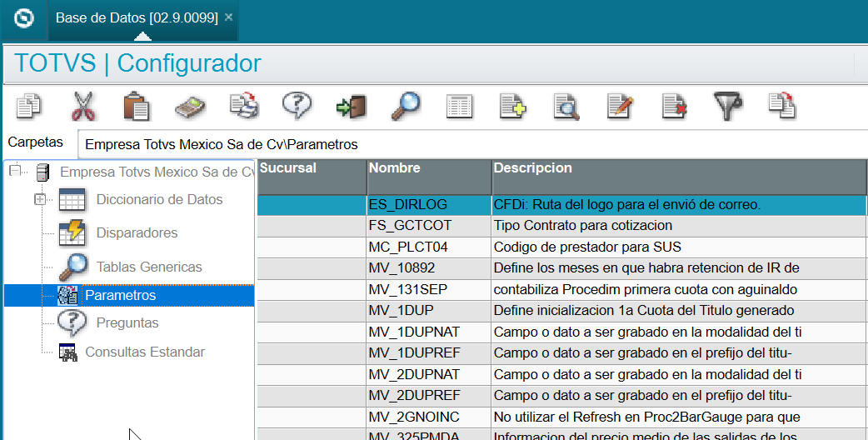The height and width of the screenshot is (440, 868).
Task: Click the Add new record icon
Action: pos(512,106)
